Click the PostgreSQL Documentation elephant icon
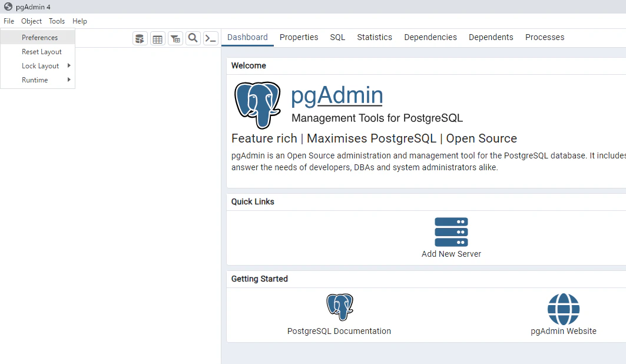The width and height of the screenshot is (626, 364). click(x=340, y=307)
